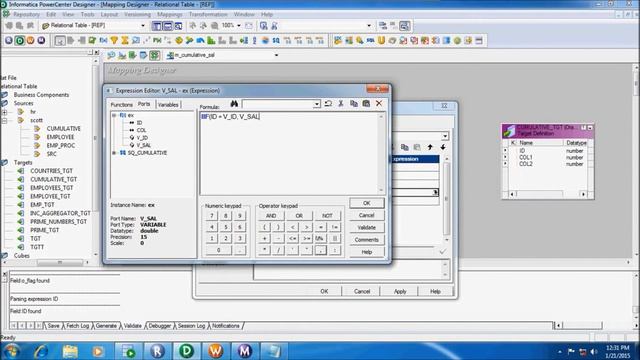Click the Comments button
Image resolution: width=640 pixels, height=360 pixels.
367,240
